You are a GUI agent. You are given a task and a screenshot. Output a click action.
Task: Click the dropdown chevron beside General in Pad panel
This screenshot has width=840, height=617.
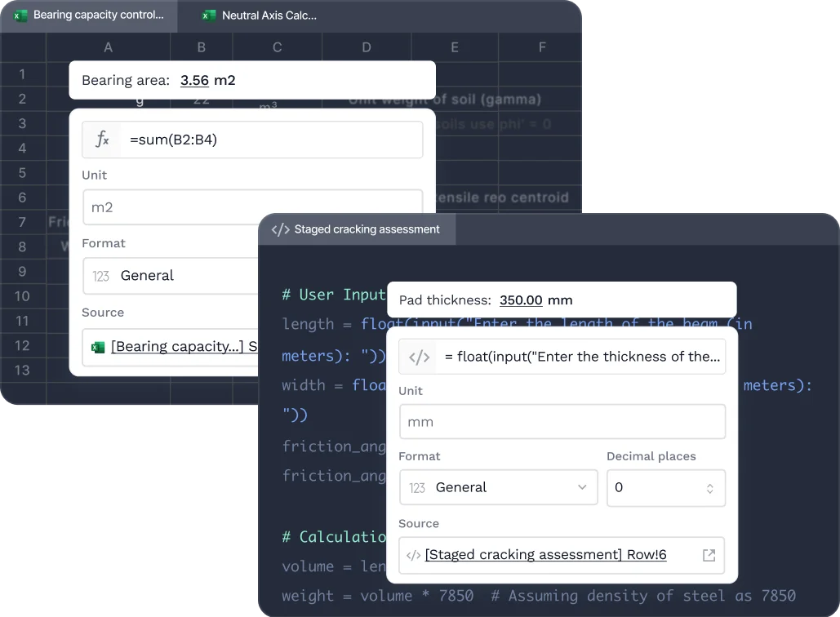click(582, 487)
